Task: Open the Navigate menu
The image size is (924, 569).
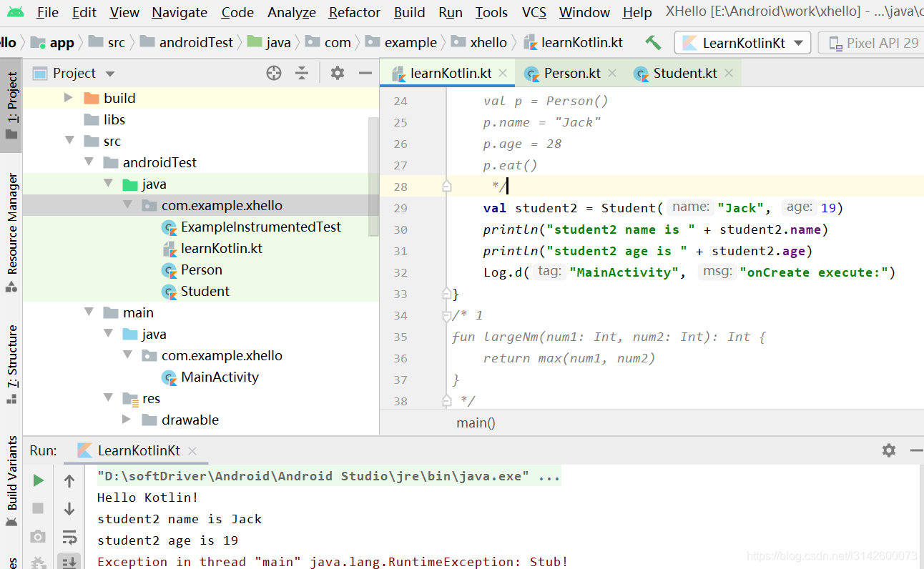Action: (180, 12)
